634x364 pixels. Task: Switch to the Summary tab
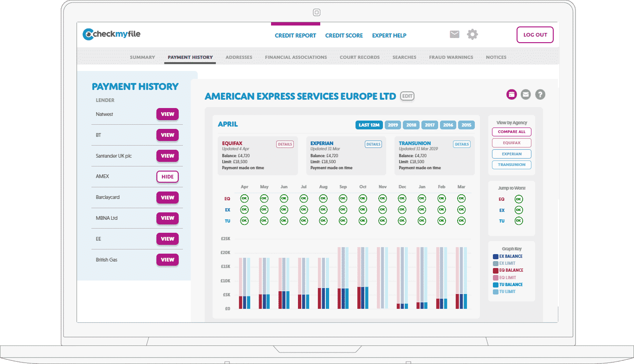142,57
